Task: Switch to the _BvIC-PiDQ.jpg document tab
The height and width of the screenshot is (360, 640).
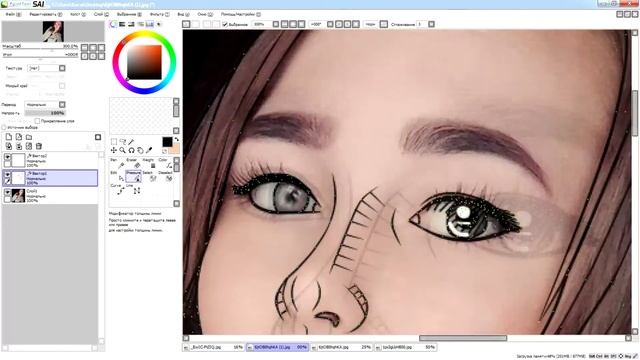Action: [213, 347]
